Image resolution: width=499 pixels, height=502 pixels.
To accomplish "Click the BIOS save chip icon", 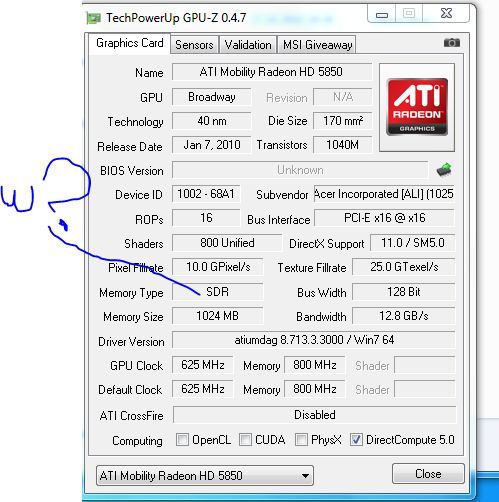I will click(x=444, y=170).
